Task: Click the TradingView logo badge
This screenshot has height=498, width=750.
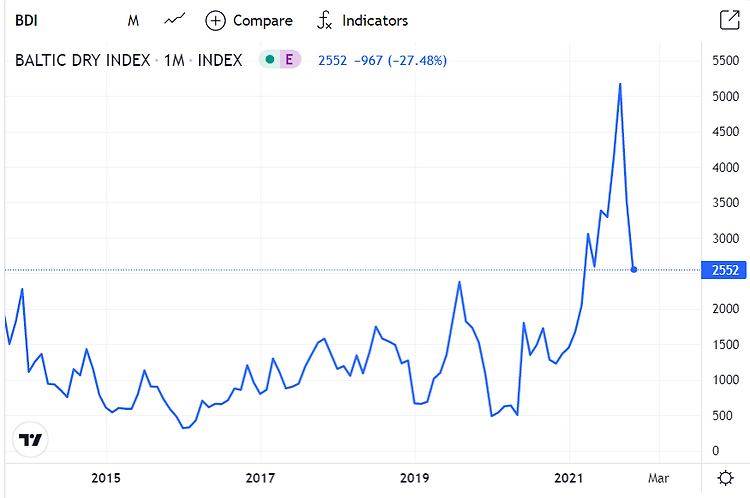Action: pos(30,440)
